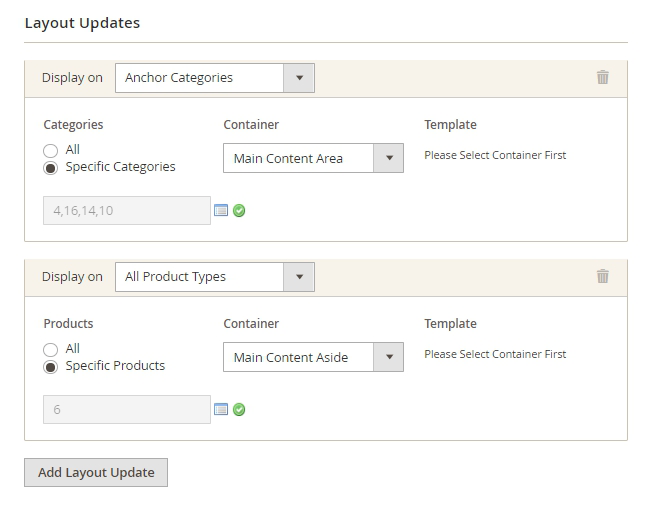Select All radio under Categories
Viewport: 649px width, 508px height.
(50, 150)
